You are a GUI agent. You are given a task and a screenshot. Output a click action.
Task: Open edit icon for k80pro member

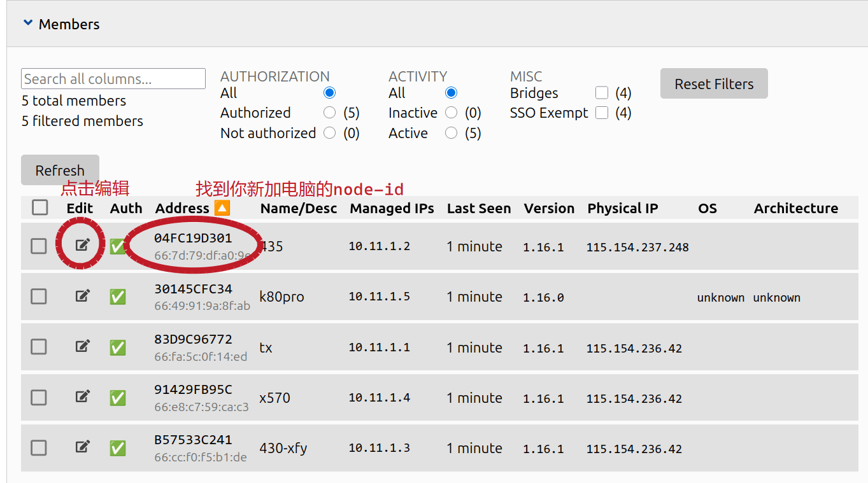tap(82, 296)
